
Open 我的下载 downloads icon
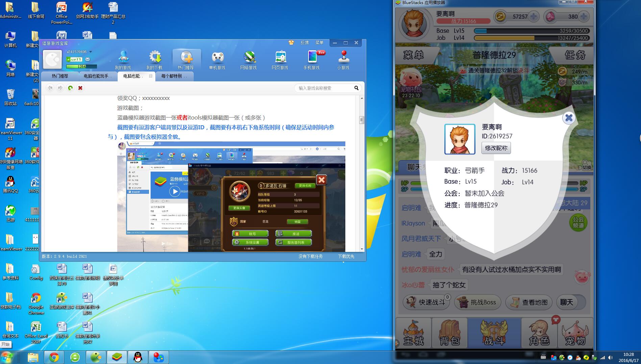point(154,60)
